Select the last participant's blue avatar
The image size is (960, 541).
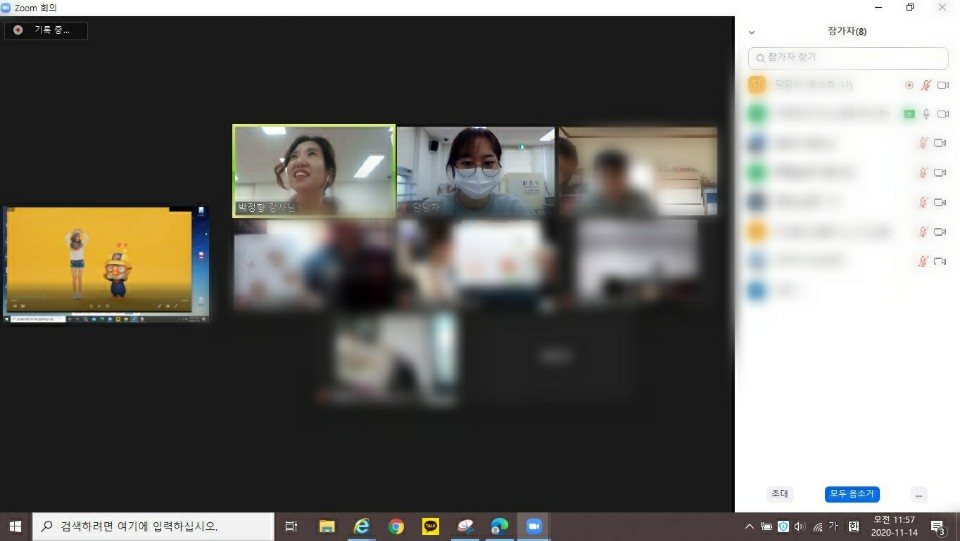pos(757,290)
